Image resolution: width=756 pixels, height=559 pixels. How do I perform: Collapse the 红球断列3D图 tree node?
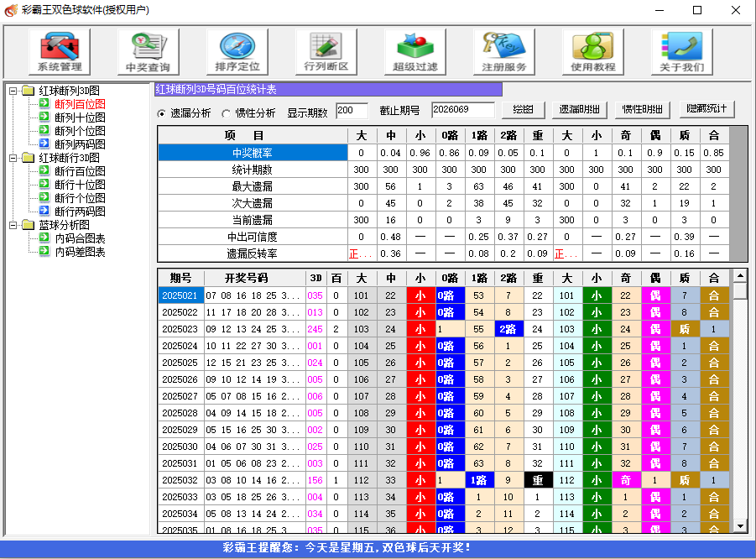click(13, 90)
